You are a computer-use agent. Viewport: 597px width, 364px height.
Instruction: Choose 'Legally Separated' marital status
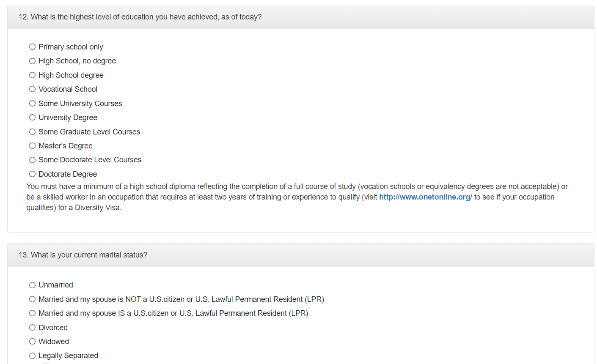click(32, 356)
